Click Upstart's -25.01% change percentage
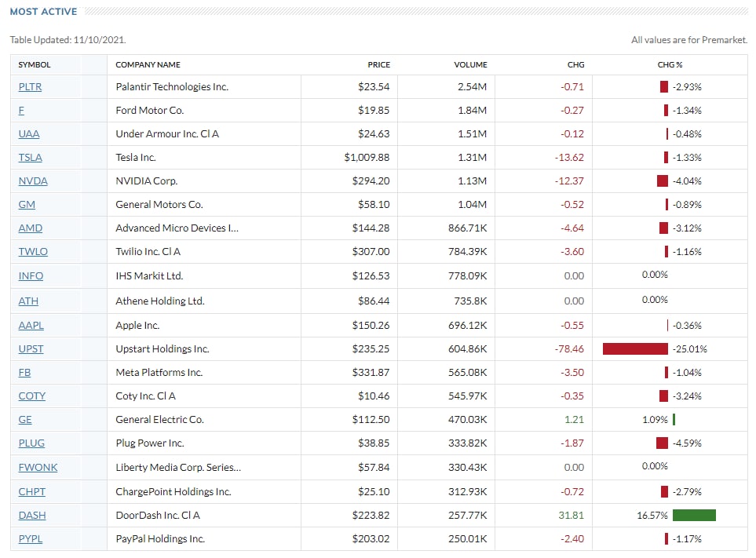 coord(690,349)
